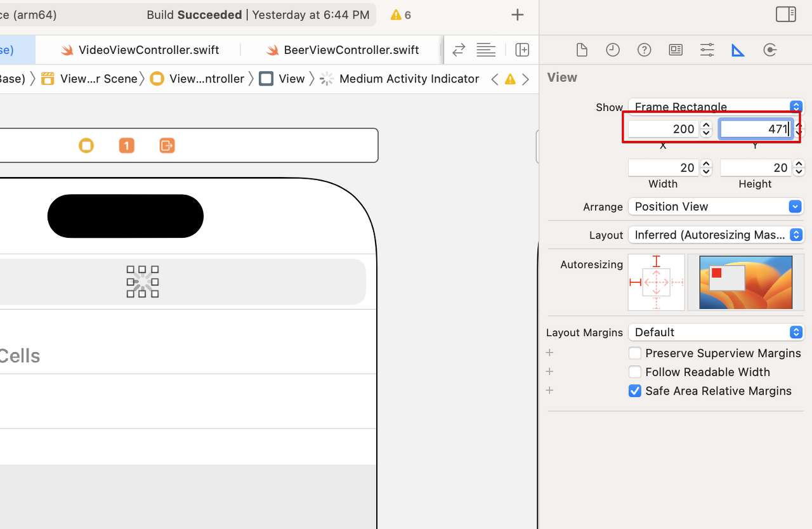Click plus beside Preserve Superview Margins

tap(549, 353)
